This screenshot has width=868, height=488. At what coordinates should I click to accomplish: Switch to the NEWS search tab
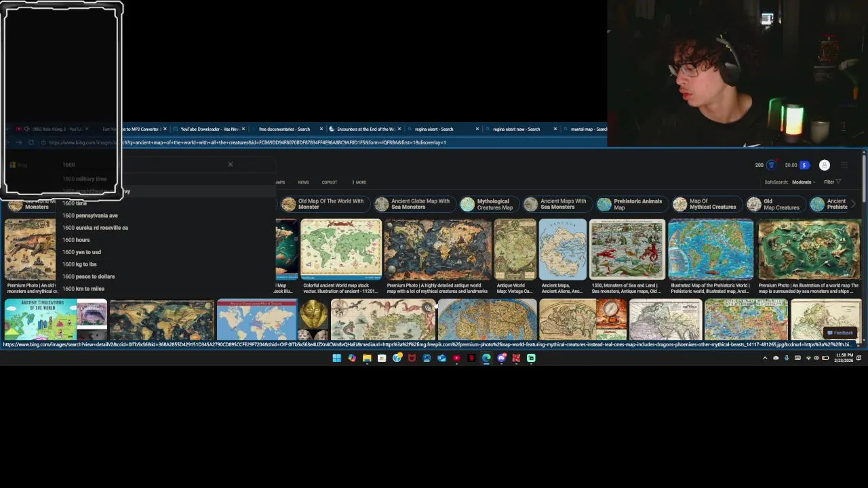click(x=303, y=182)
